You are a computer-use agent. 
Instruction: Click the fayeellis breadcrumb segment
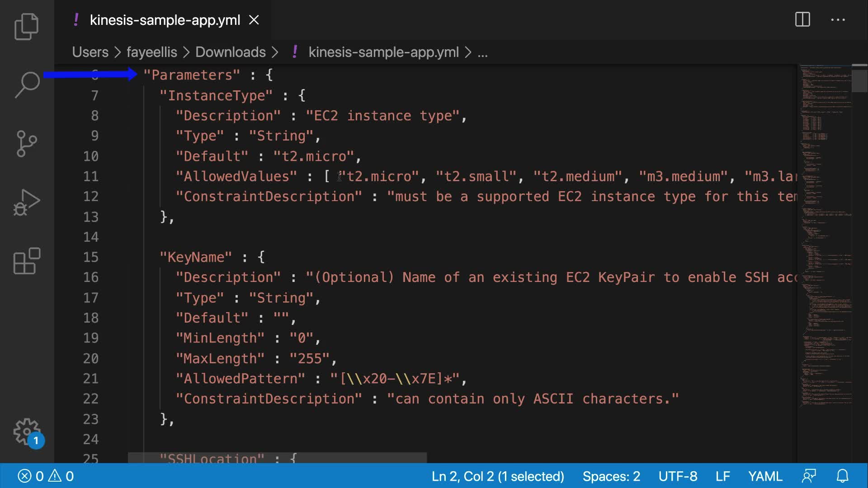tap(151, 52)
